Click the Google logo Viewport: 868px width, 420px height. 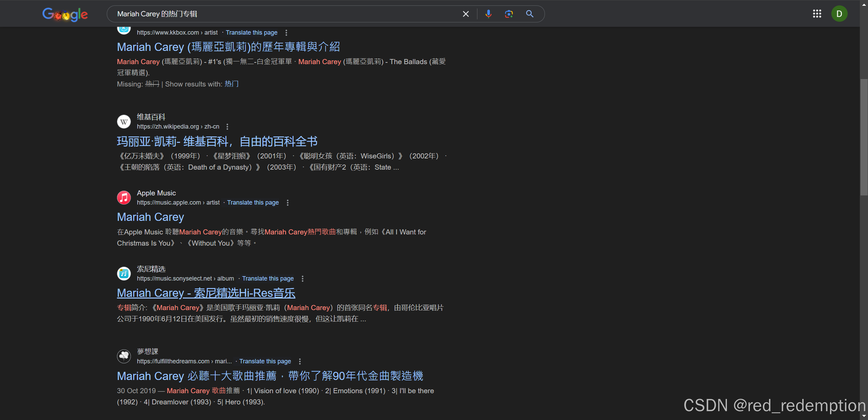[65, 14]
